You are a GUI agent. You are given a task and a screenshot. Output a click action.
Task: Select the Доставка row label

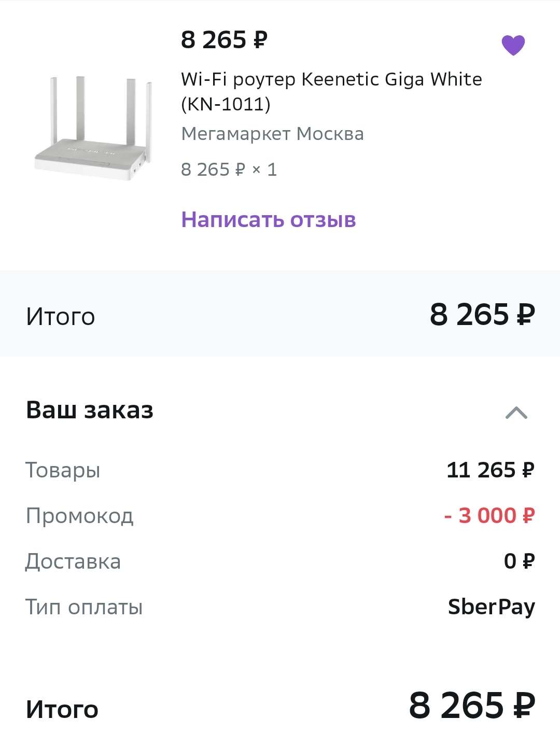pyautogui.click(x=73, y=561)
